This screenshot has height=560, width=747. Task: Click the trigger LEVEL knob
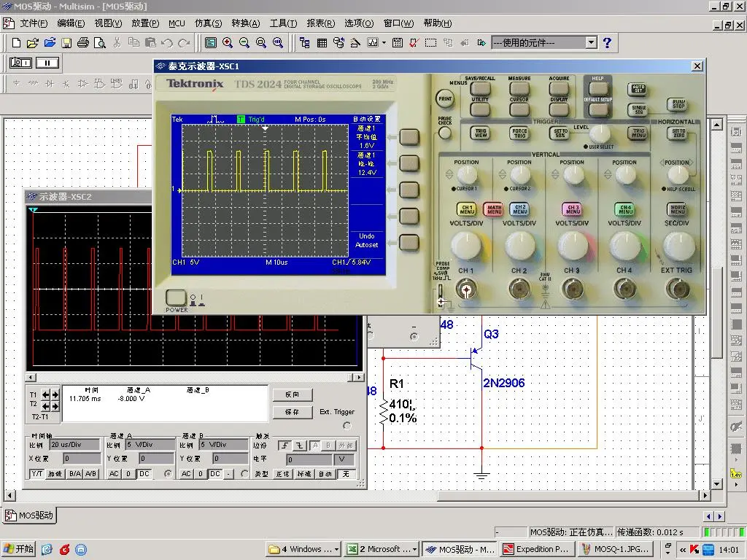(600, 134)
